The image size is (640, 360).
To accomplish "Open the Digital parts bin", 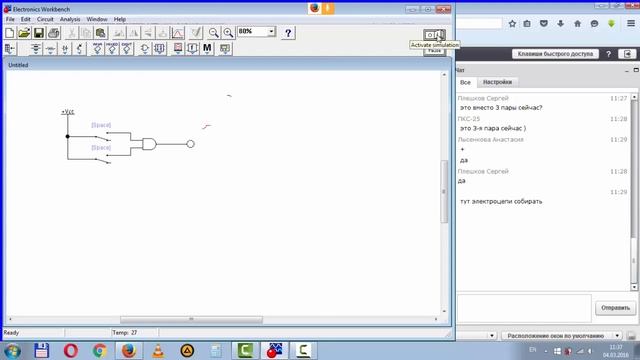I will 159,49.
